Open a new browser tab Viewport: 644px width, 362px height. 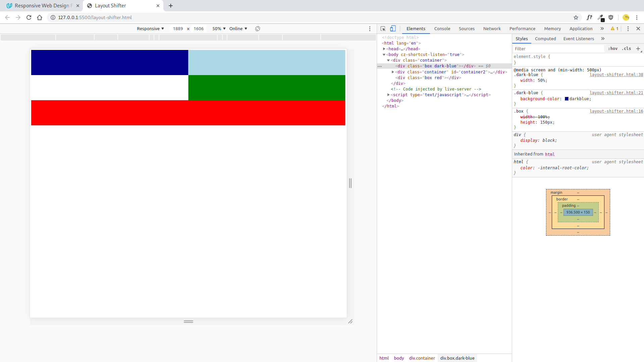tap(171, 6)
